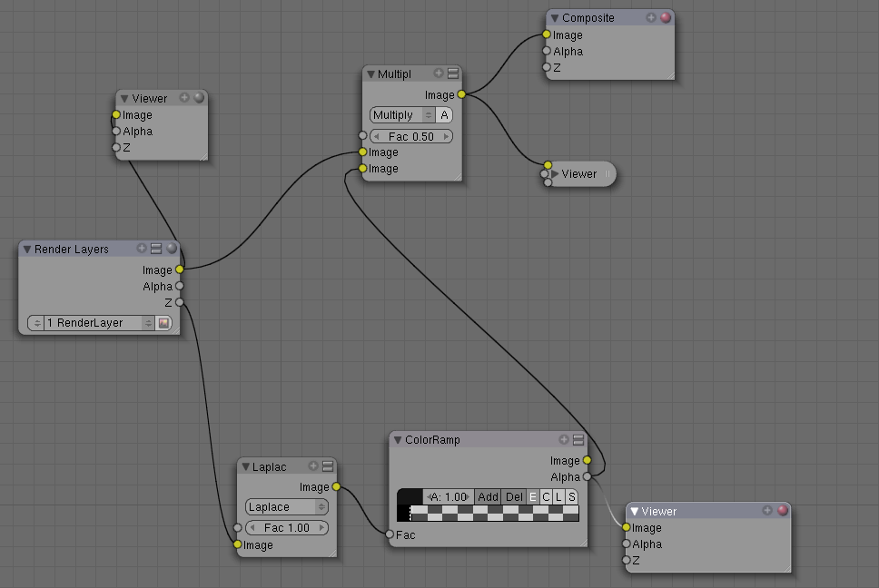
Task: Click the plus icon on bottom-right Viewer node
Action: (767, 510)
